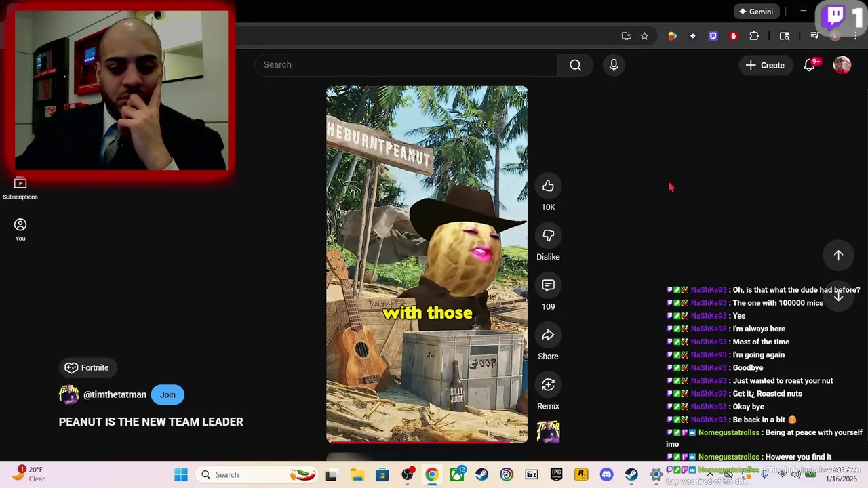Viewport: 868px width, 488px height.
Task: Open Task View on the taskbar
Action: tap(331, 474)
